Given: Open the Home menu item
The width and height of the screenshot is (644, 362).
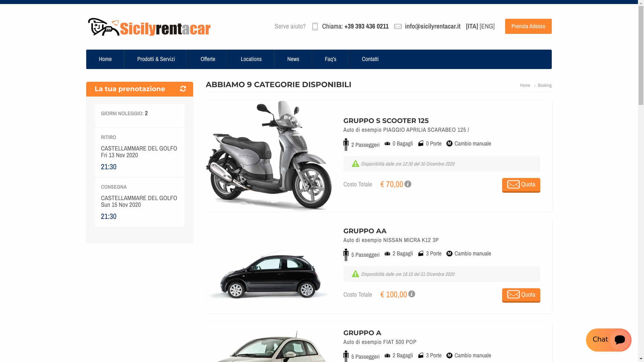Looking at the screenshot, I should click(105, 59).
